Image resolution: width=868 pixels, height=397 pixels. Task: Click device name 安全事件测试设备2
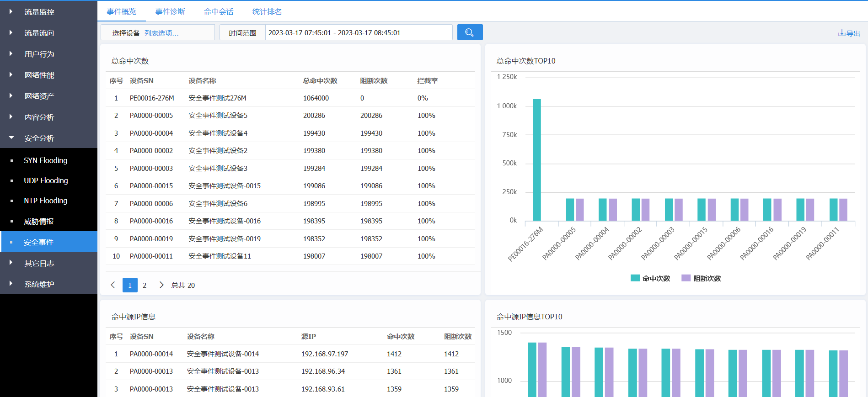218,151
